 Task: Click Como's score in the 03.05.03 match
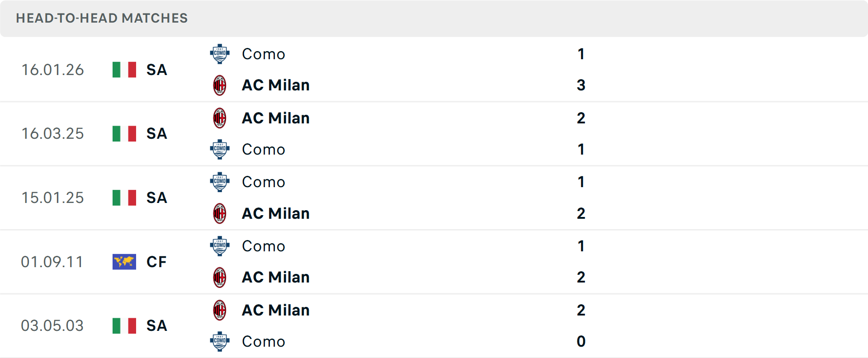pos(581,342)
